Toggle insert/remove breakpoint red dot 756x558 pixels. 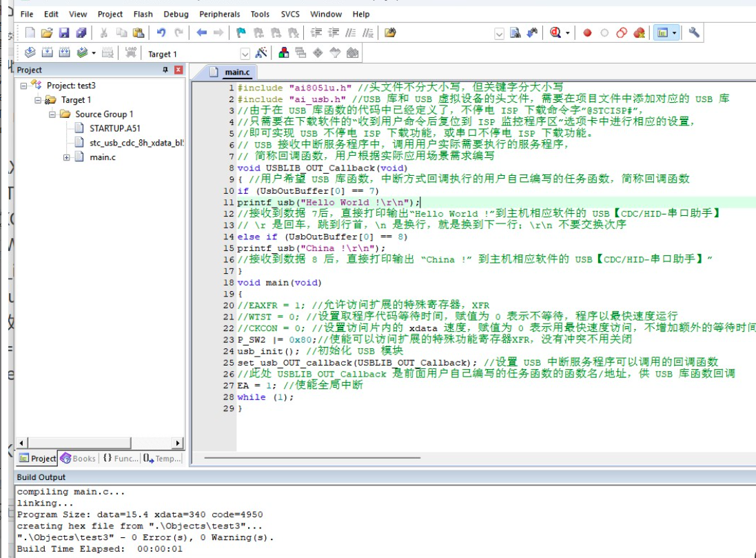click(x=587, y=32)
